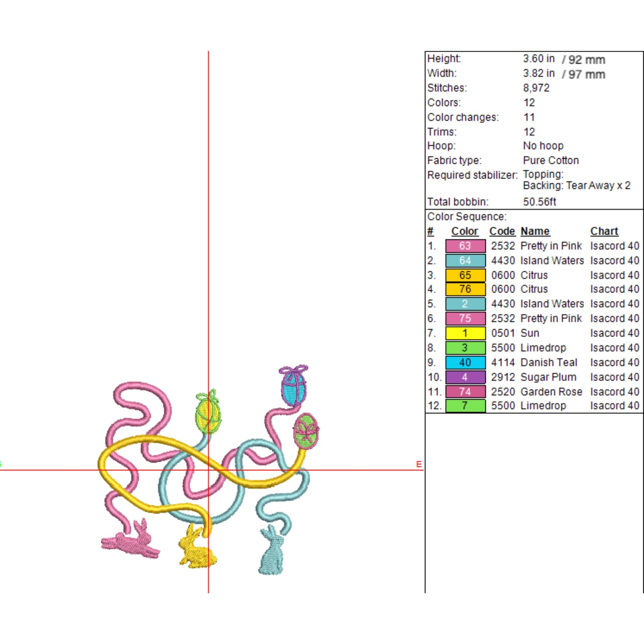
Task: Select the Garden Rose swatch numbered 74
Action: 465,392
